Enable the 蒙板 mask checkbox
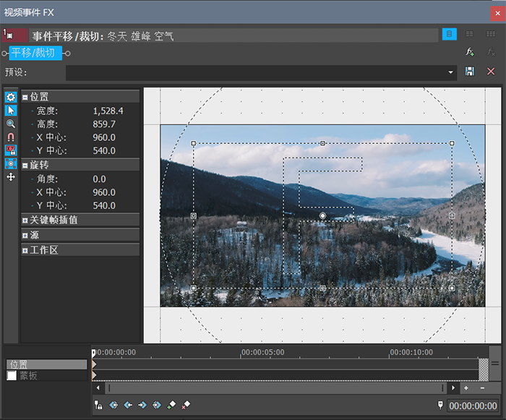The width and height of the screenshot is (506, 420). 12,376
